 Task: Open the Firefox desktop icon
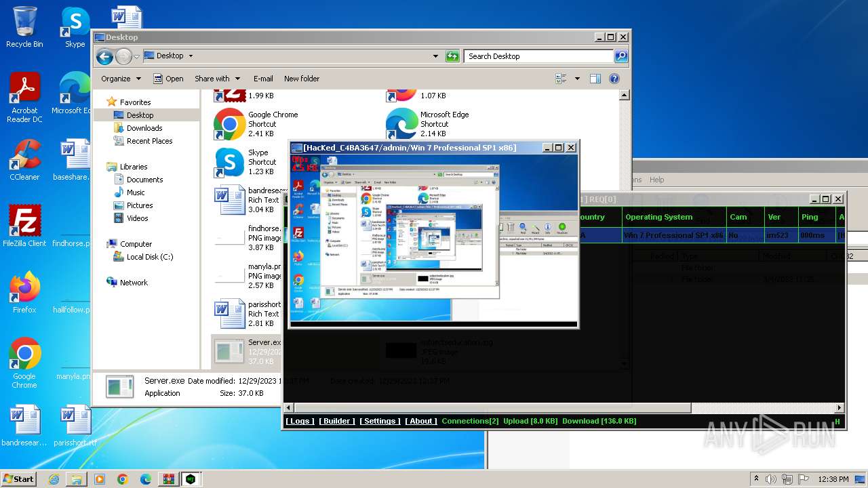click(24, 293)
